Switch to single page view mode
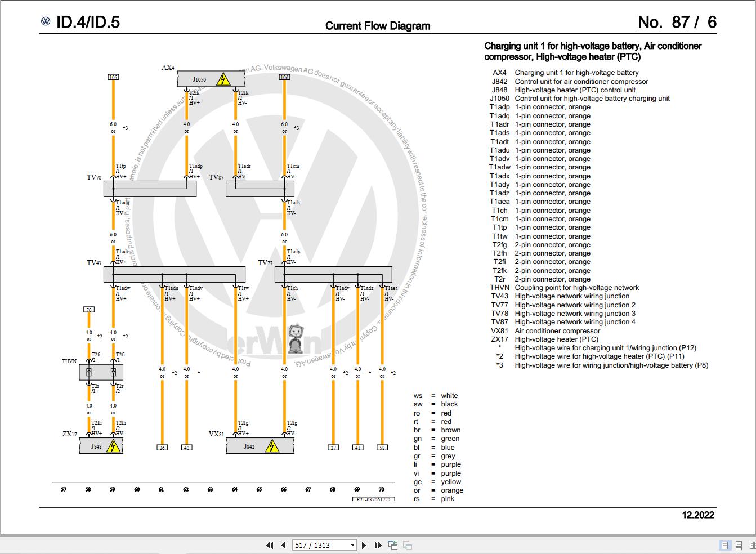 pos(724,545)
